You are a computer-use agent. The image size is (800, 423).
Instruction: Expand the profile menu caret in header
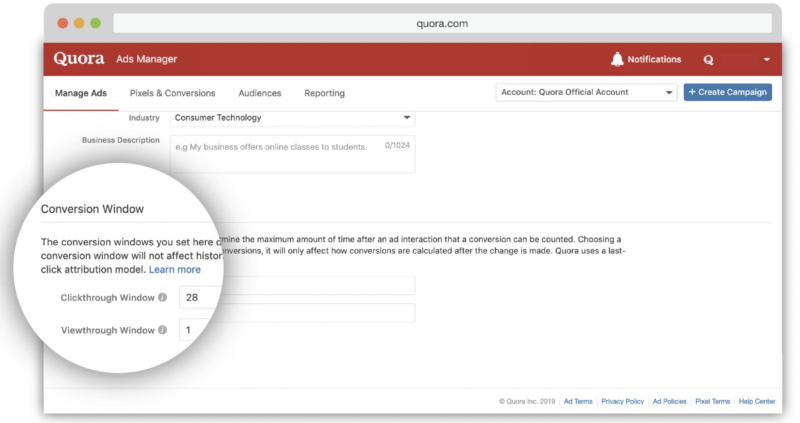click(x=766, y=60)
